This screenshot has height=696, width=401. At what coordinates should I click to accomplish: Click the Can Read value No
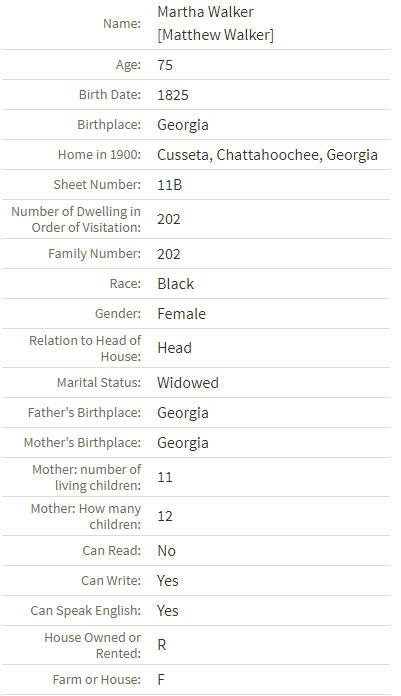coord(167,551)
